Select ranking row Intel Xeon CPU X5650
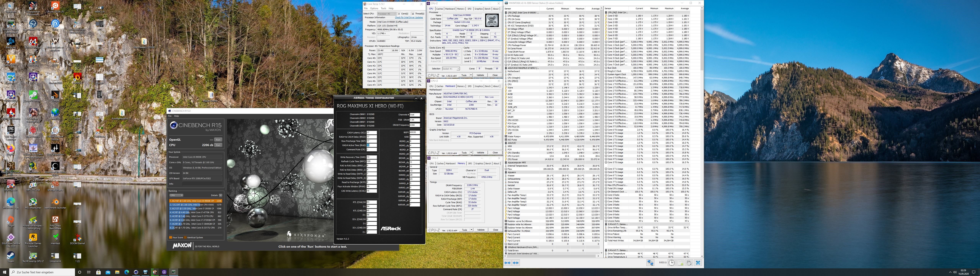The height and width of the screenshot is (276, 980). click(x=196, y=205)
